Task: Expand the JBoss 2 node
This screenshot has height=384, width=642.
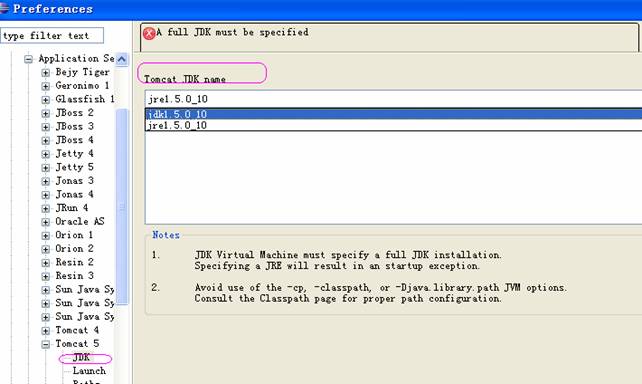Action: (x=45, y=113)
